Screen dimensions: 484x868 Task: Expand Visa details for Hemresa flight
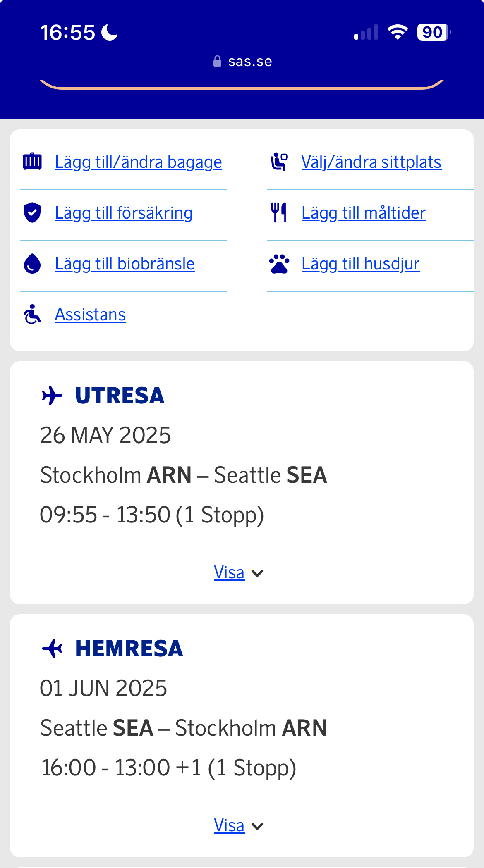coord(229,826)
